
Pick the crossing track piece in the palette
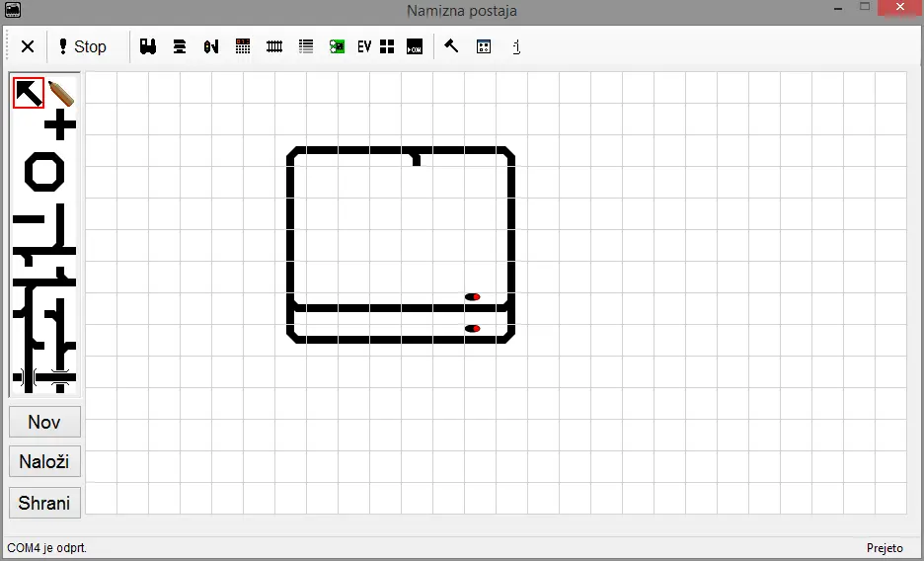(x=61, y=125)
